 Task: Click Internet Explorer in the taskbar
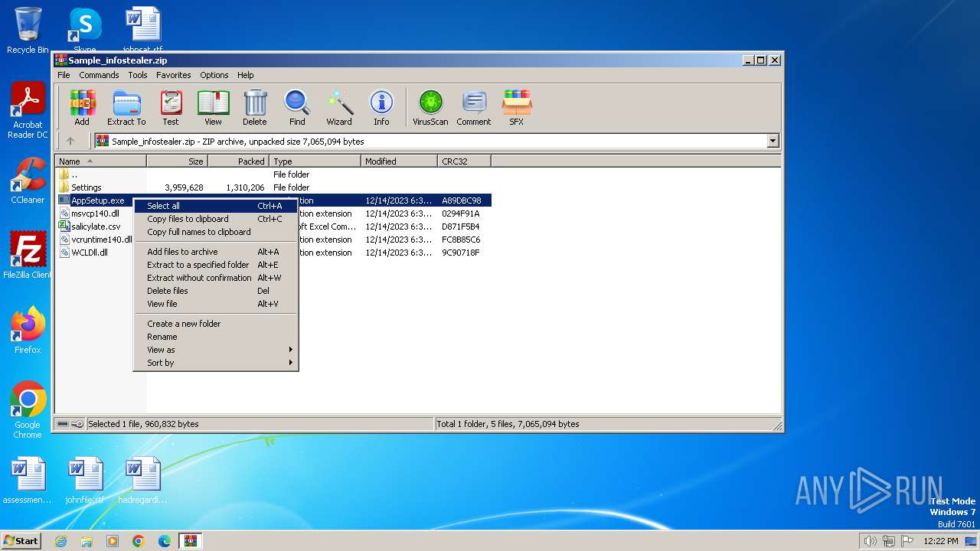60,541
